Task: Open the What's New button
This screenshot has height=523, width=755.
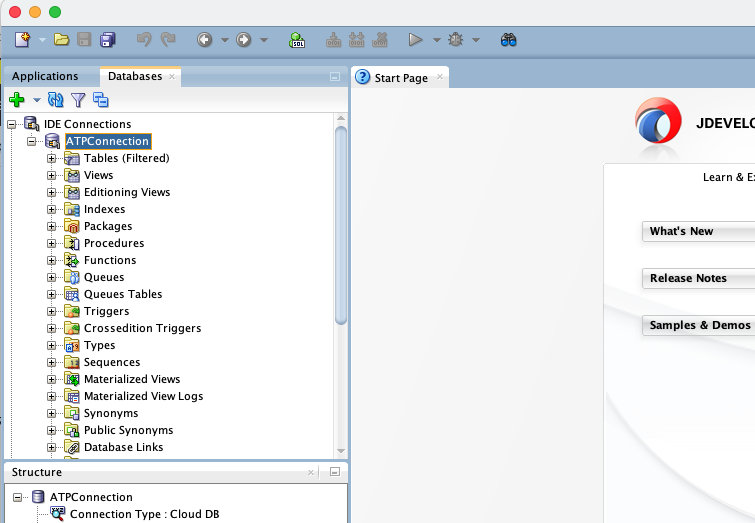Action: [698, 231]
